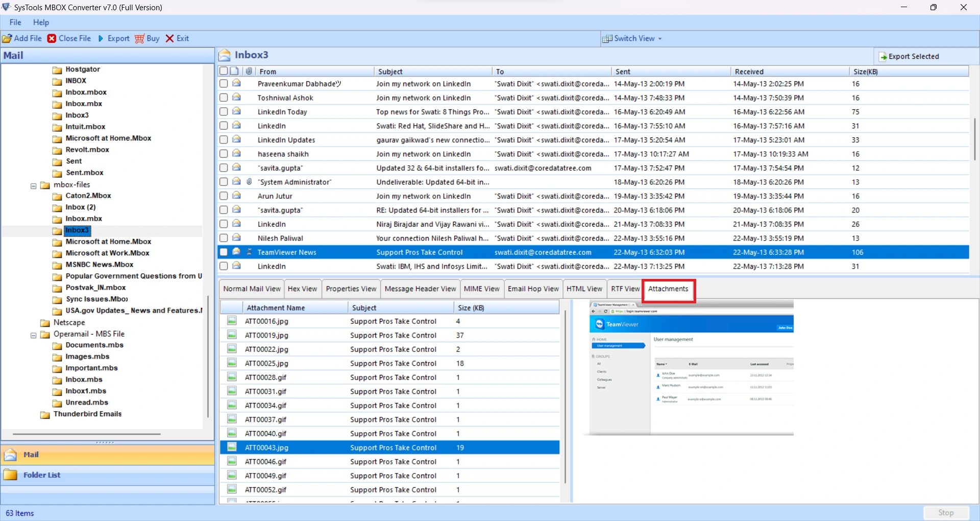Select the MSNBC News.Mbox folder
The height and width of the screenshot is (521, 980).
(x=100, y=265)
